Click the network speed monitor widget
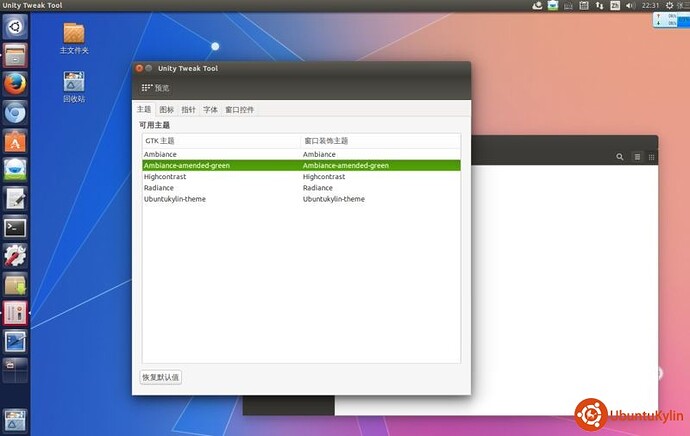This screenshot has height=436, width=690. click(x=671, y=20)
